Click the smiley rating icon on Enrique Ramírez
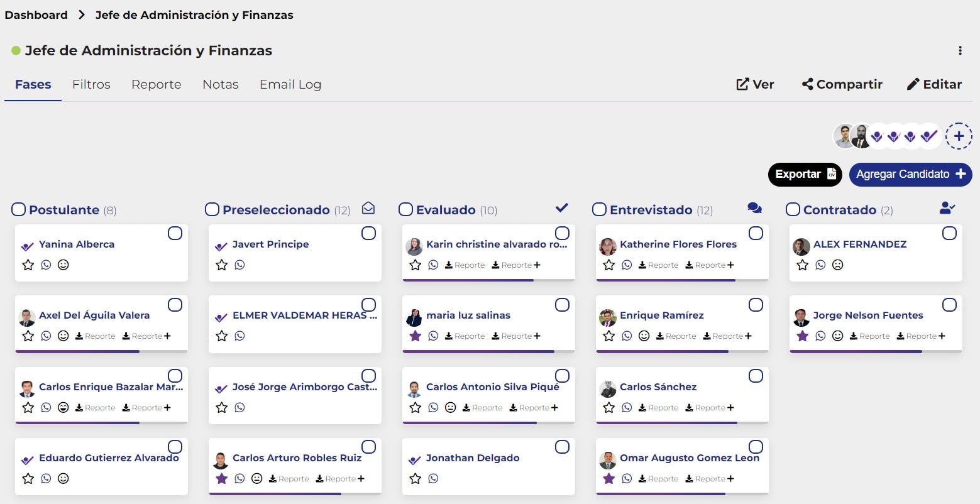 pos(644,336)
